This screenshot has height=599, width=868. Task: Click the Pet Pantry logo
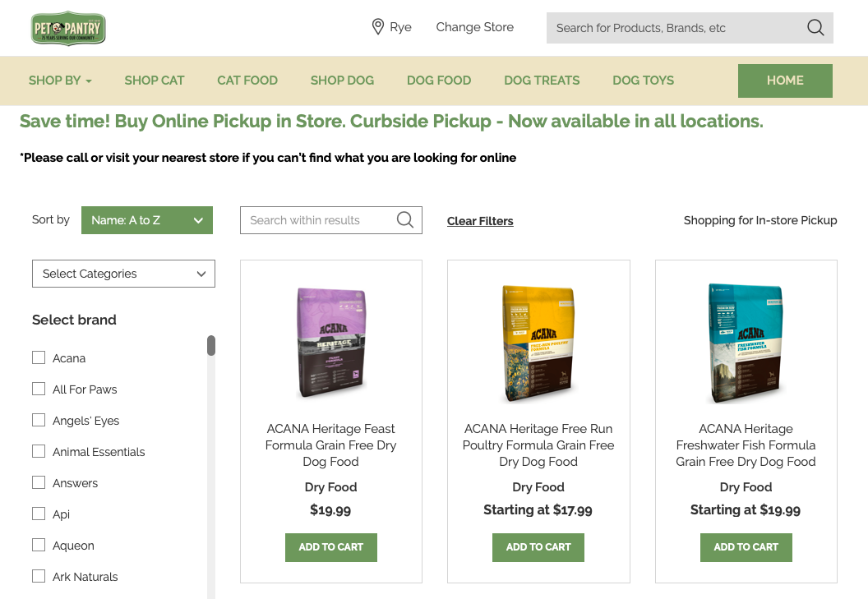68,28
